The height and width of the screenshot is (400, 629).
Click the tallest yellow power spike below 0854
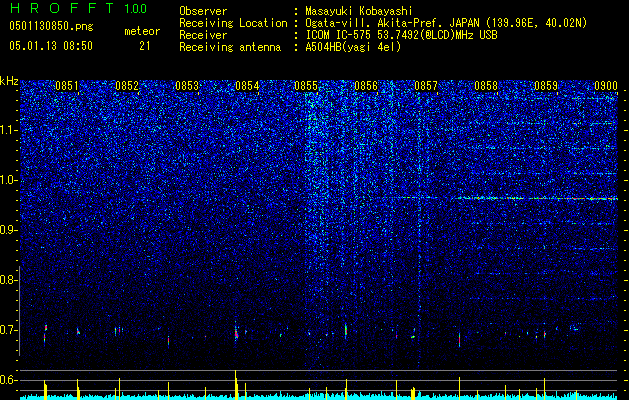pyautogui.click(x=235, y=384)
